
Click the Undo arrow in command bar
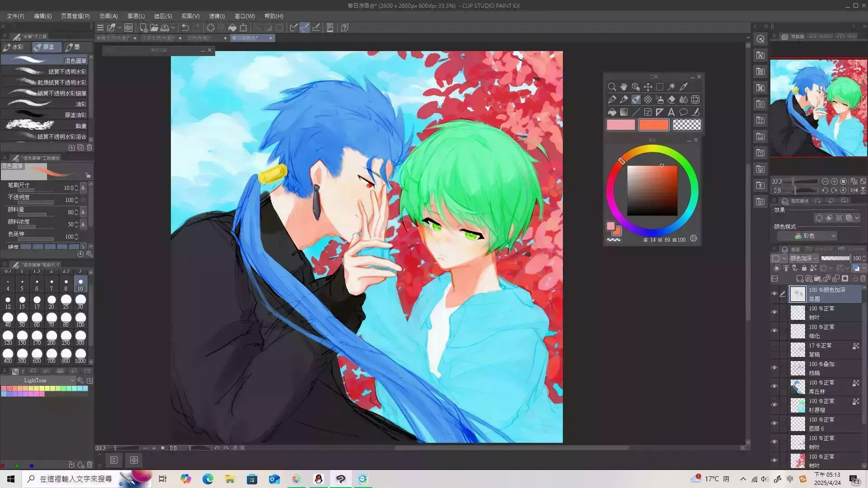click(x=185, y=28)
